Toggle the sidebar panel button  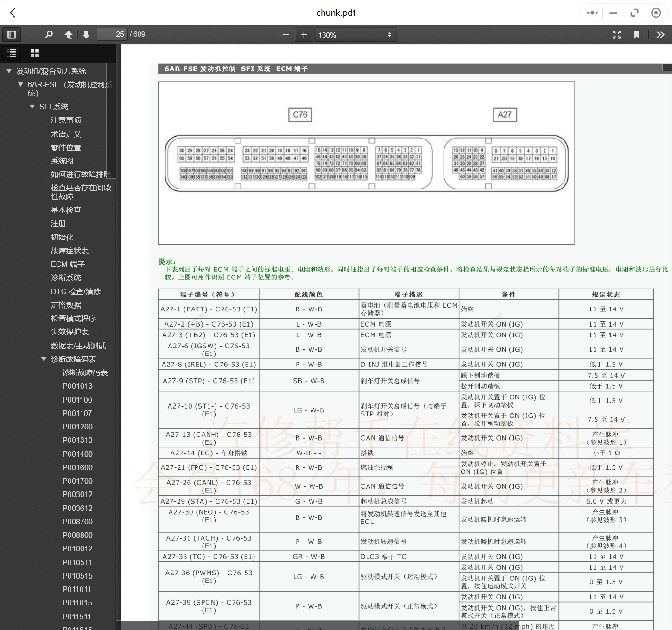pyautogui.click(x=12, y=34)
